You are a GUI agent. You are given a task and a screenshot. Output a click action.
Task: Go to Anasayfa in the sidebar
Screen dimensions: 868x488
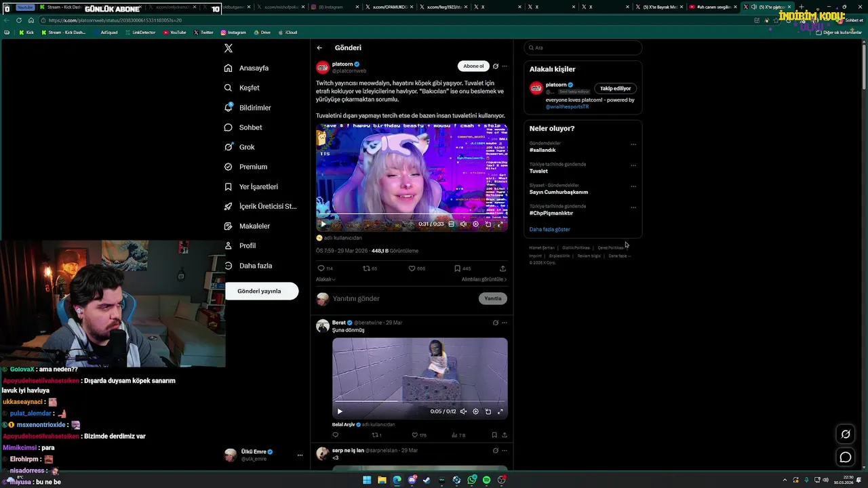click(x=247, y=68)
